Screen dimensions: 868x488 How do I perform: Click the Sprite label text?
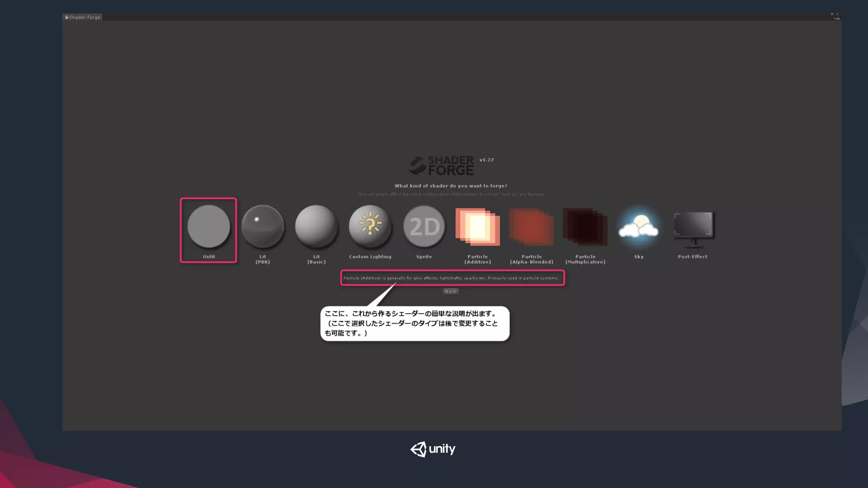pyautogui.click(x=424, y=257)
